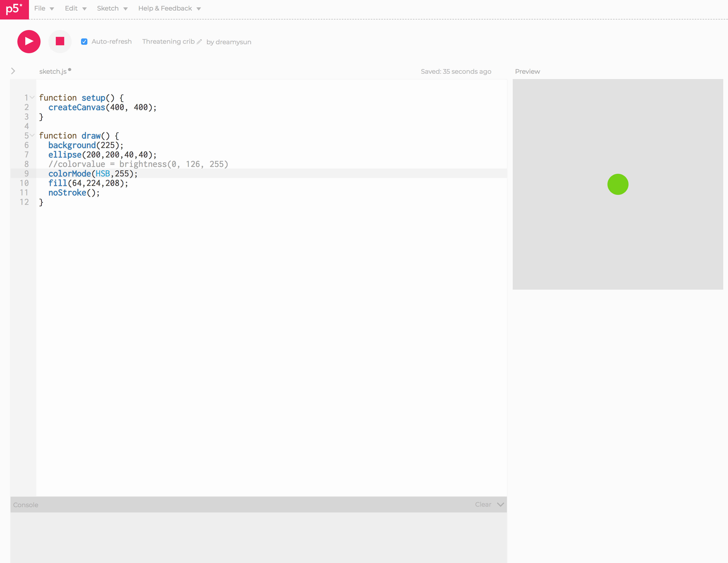Open the dreamysun author link
Image resolution: width=728 pixels, height=563 pixels.
(x=233, y=42)
